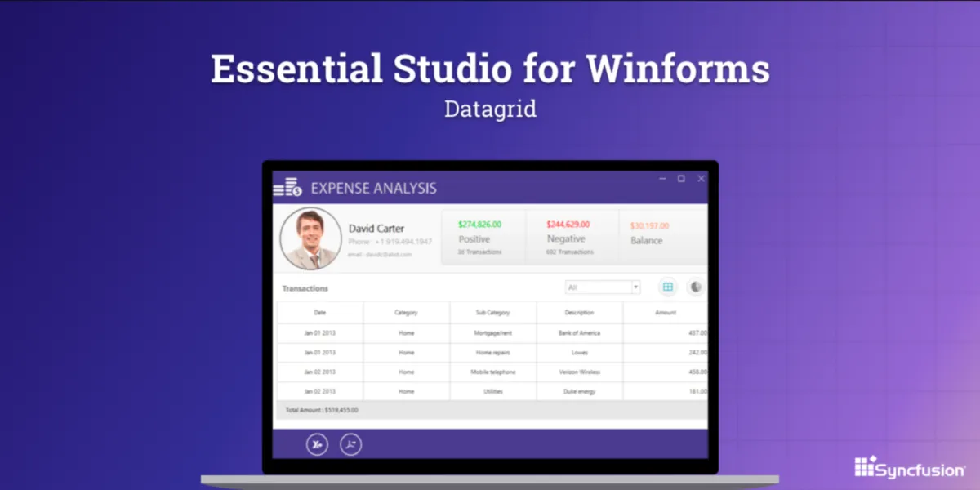Select the 181.00 amount cell

pos(666,392)
